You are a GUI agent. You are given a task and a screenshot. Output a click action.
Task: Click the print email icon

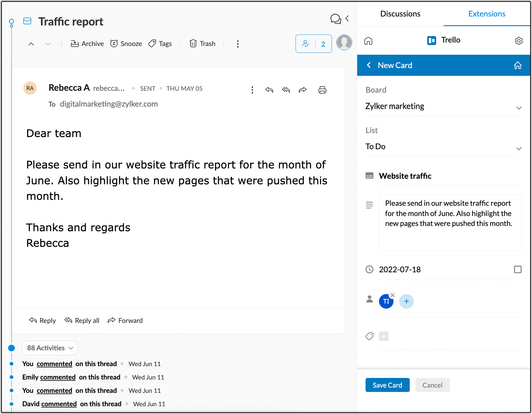tap(322, 90)
